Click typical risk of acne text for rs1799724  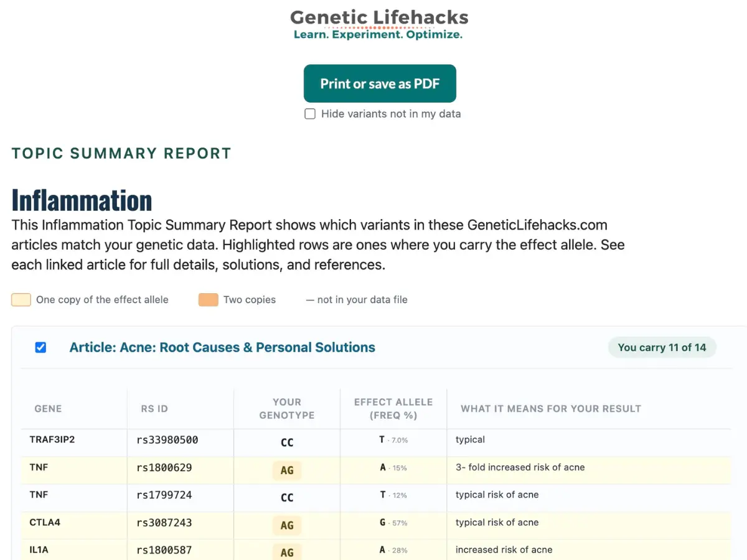coord(497,495)
